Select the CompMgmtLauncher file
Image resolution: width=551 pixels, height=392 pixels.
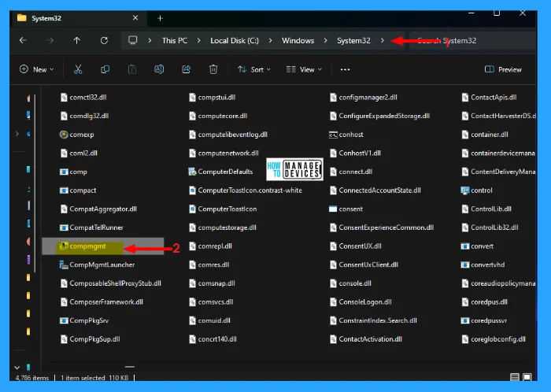point(98,264)
